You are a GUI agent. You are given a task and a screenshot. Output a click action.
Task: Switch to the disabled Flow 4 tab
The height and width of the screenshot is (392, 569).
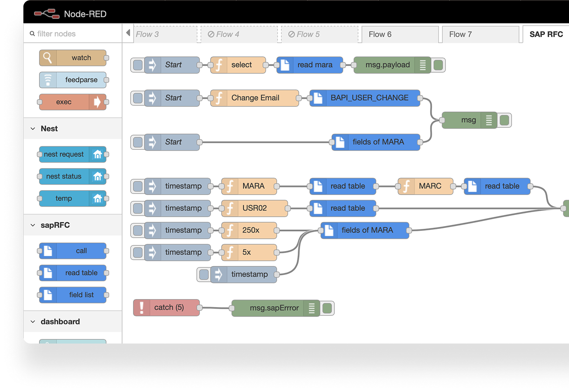point(240,34)
